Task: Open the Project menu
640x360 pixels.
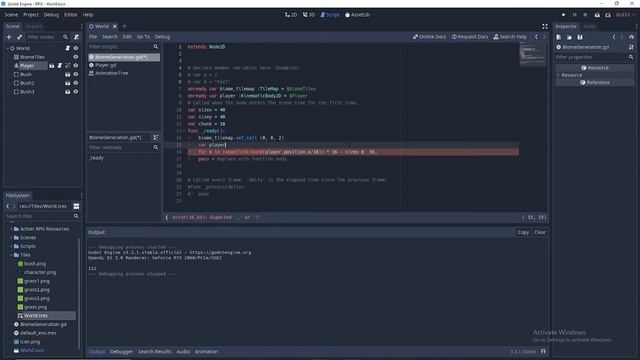Action: pyautogui.click(x=31, y=15)
